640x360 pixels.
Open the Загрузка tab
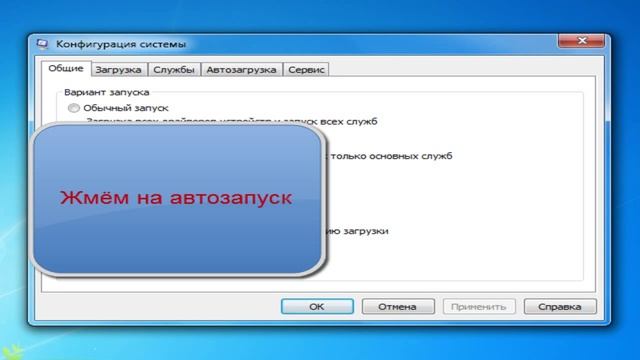[118, 70]
